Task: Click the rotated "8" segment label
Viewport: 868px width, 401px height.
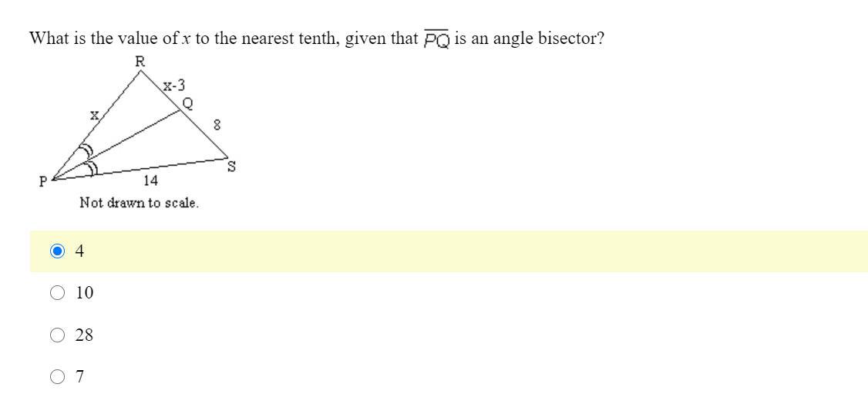Action: point(217,123)
